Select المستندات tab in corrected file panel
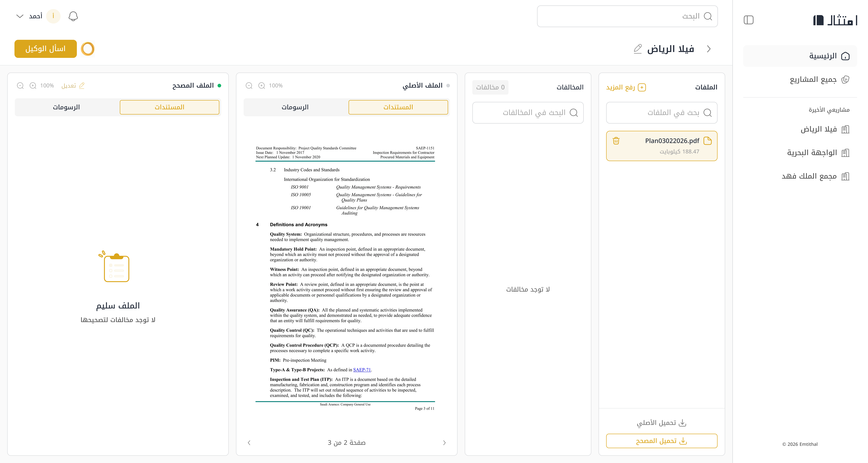Image resolution: width=868 pixels, height=463 pixels. pos(170,107)
